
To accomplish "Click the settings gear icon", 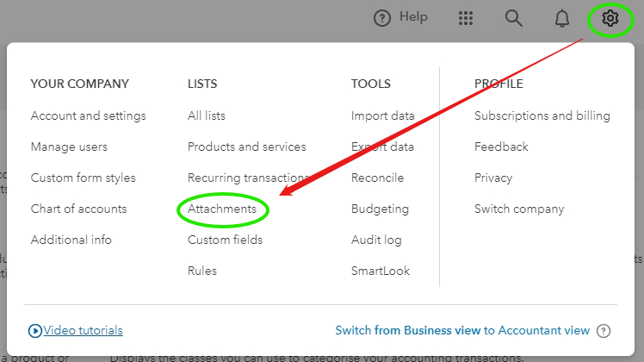I will tap(610, 18).
